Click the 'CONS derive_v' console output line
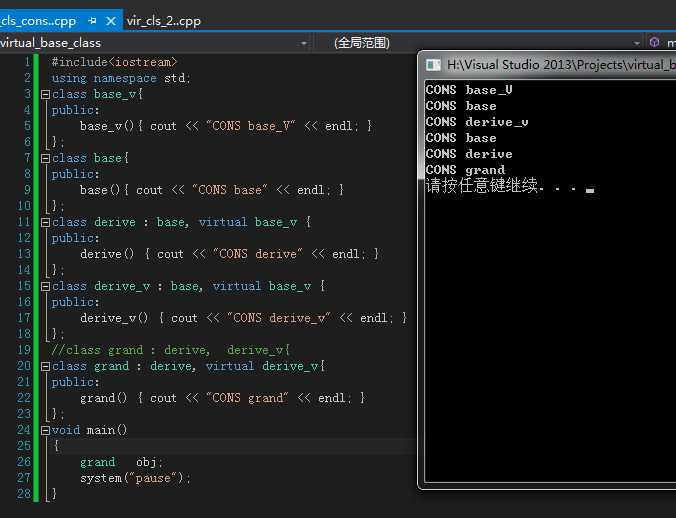This screenshot has width=676, height=518. (477, 122)
